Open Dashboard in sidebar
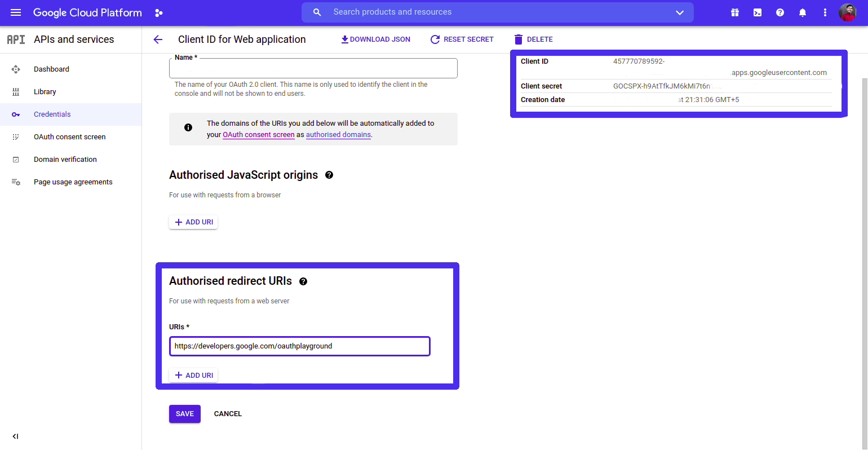868x450 pixels. (70, 69)
